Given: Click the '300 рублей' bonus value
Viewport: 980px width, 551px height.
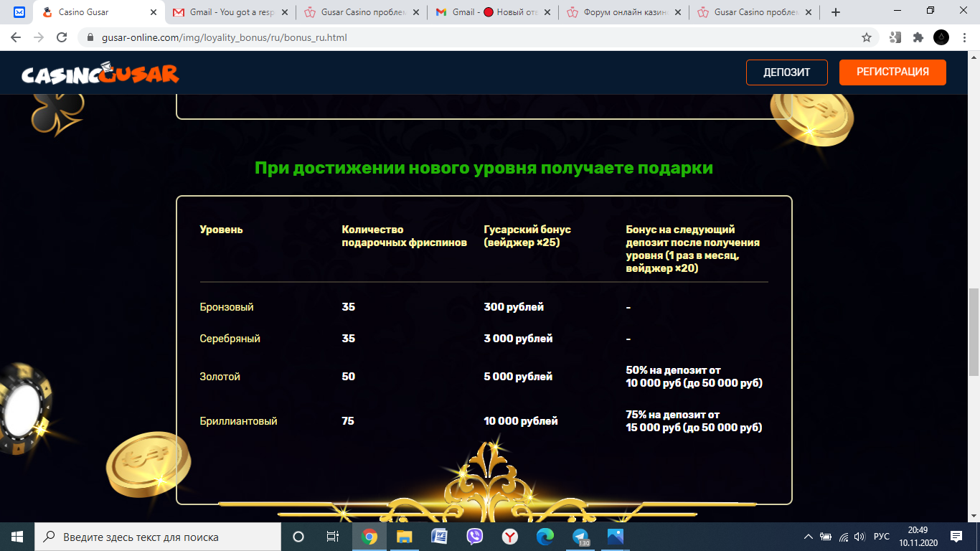Looking at the screenshot, I should (514, 307).
